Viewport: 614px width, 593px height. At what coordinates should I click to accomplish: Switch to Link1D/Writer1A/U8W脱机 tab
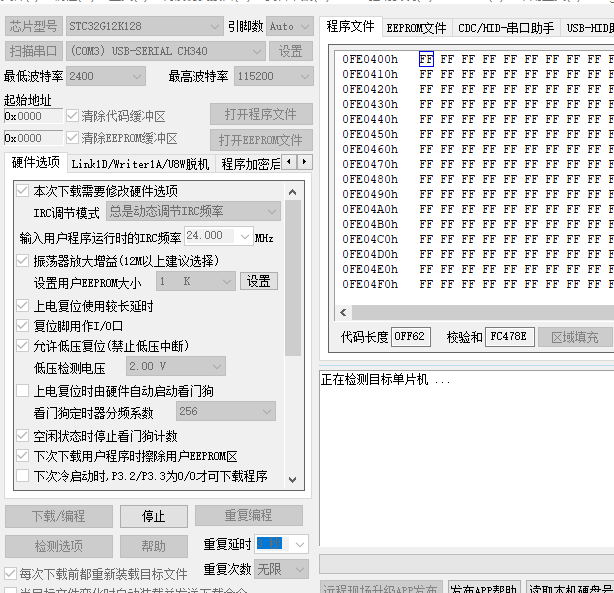tap(140, 164)
